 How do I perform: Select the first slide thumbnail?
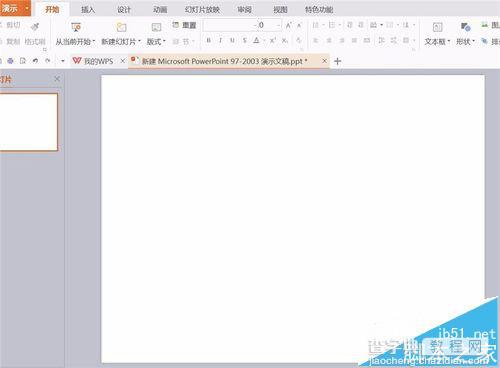pyautogui.click(x=29, y=122)
